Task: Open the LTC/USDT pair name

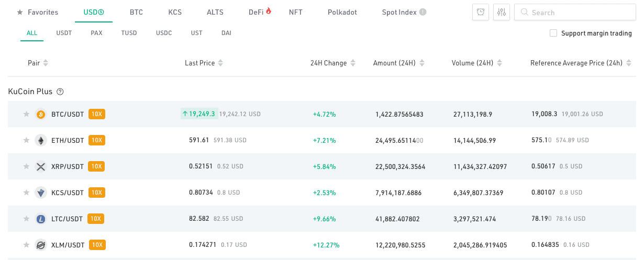Action: pyautogui.click(x=67, y=219)
